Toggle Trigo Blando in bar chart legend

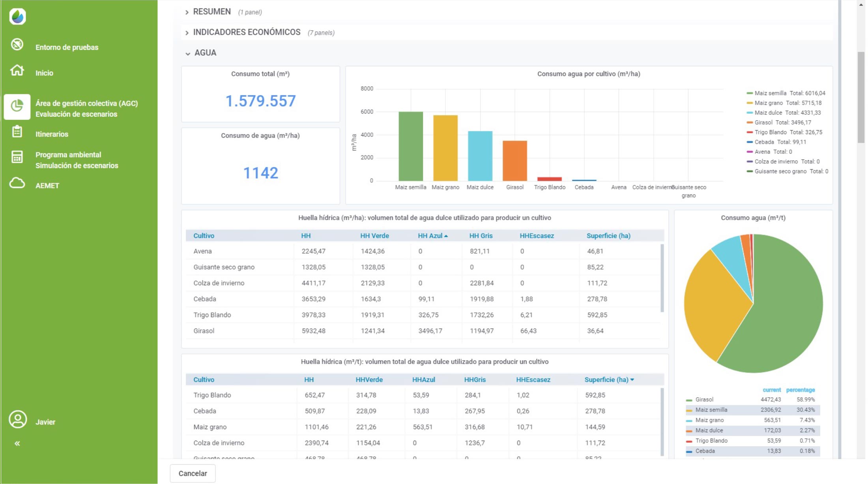pos(784,132)
